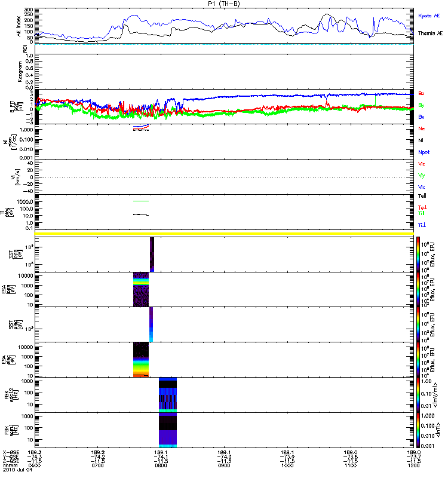The height and width of the screenshot is (478, 448).
Task: Click the FBK edc12 spectrogram data block
Action: (168, 395)
